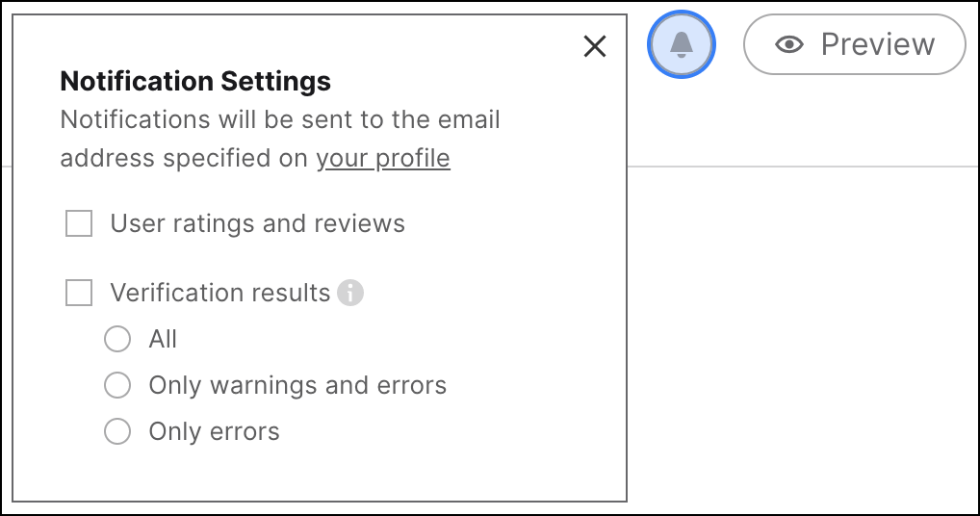
Task: Click the notifications email description text
Action: tap(280, 139)
